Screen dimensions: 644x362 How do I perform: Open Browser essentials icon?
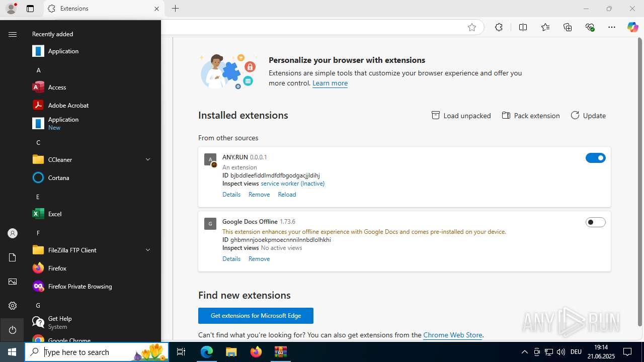[x=590, y=27]
